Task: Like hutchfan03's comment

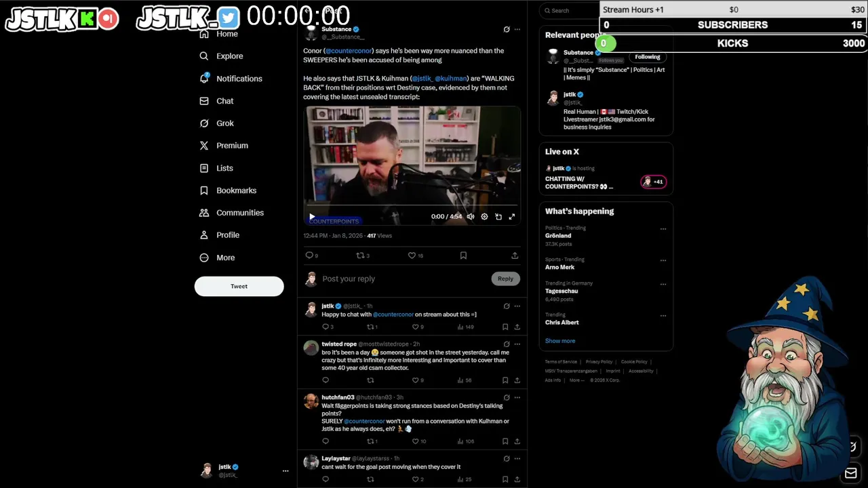Action: click(x=415, y=441)
